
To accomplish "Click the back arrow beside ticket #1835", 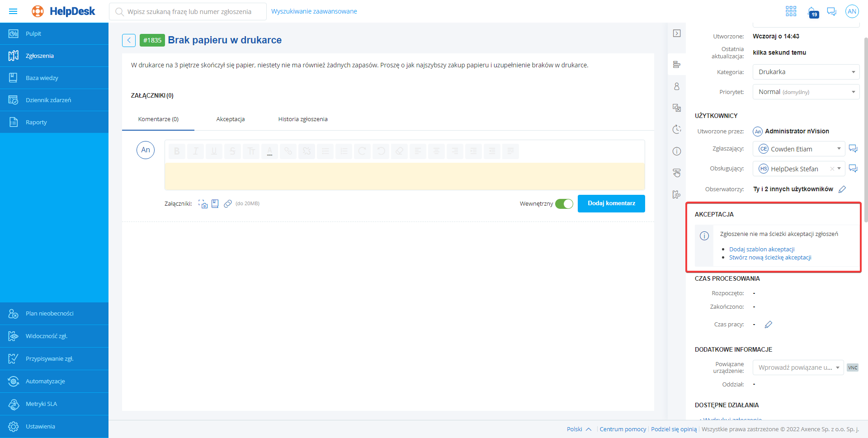I will pos(129,40).
